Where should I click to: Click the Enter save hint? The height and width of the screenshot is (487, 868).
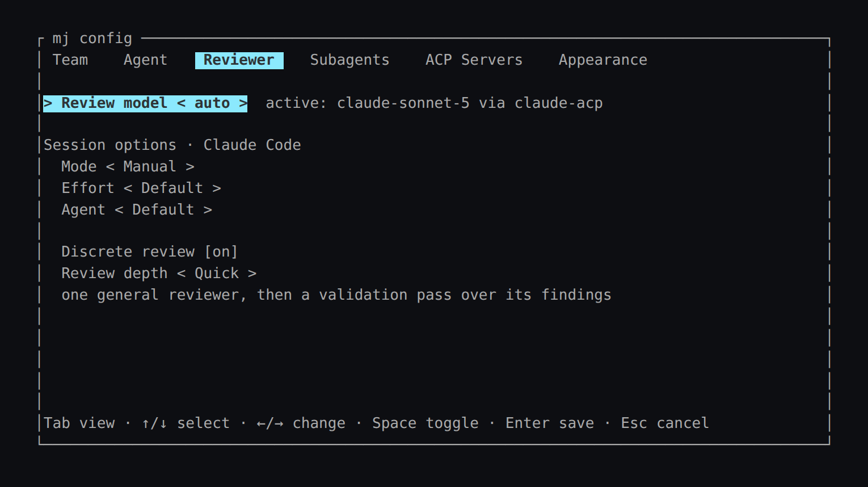(550, 423)
